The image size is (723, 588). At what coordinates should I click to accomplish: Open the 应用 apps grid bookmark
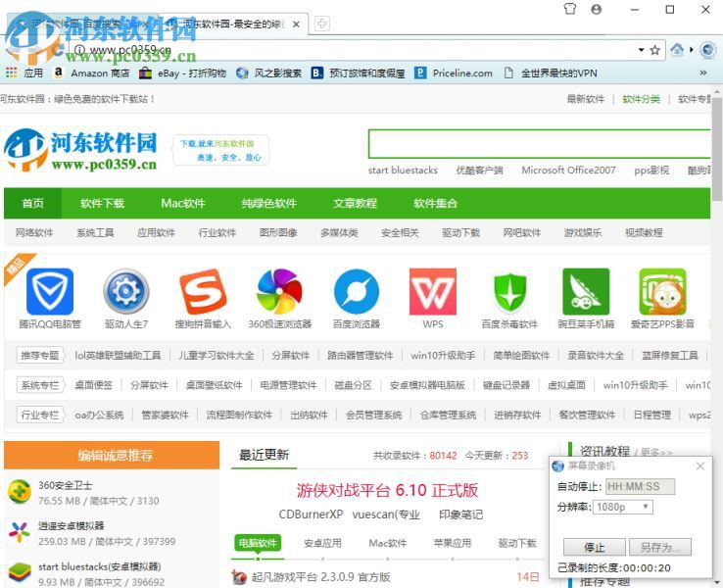[x=24, y=73]
